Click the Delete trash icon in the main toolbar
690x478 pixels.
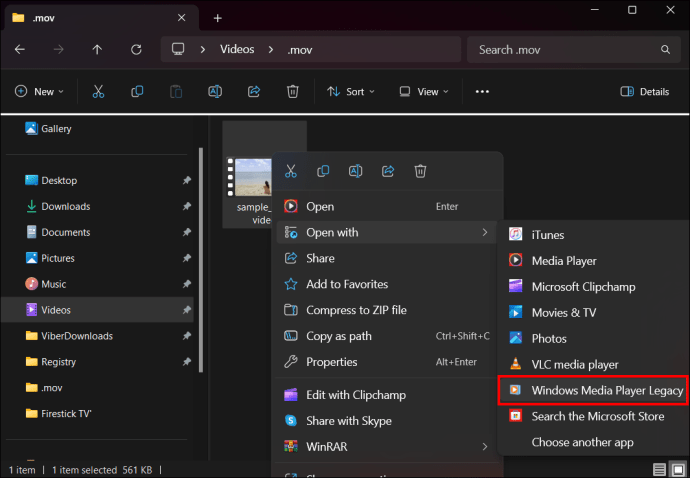293,92
